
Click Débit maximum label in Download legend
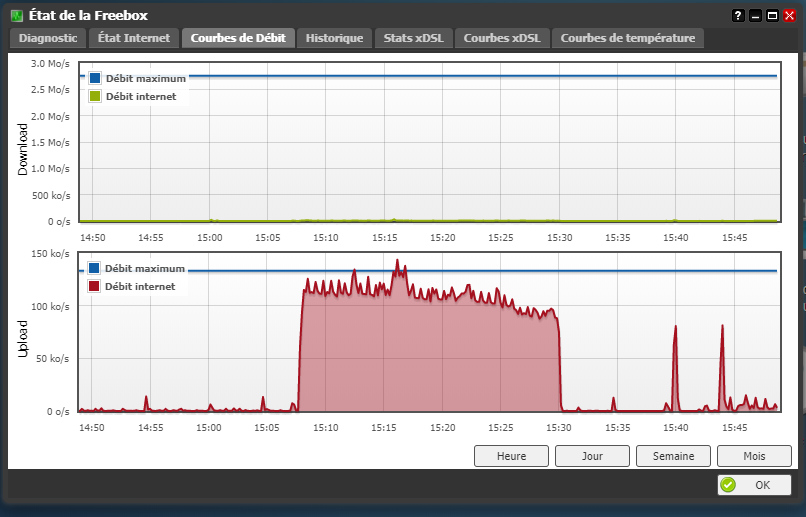point(146,79)
